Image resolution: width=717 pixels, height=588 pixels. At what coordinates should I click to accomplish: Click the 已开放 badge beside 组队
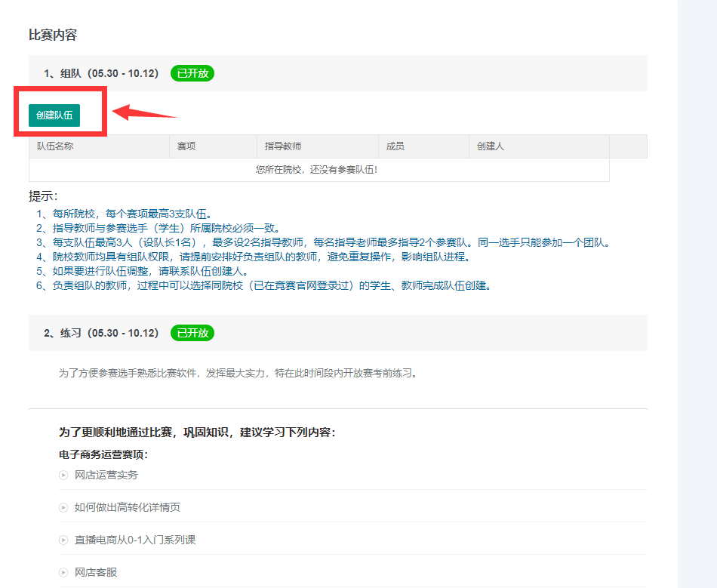tap(192, 73)
